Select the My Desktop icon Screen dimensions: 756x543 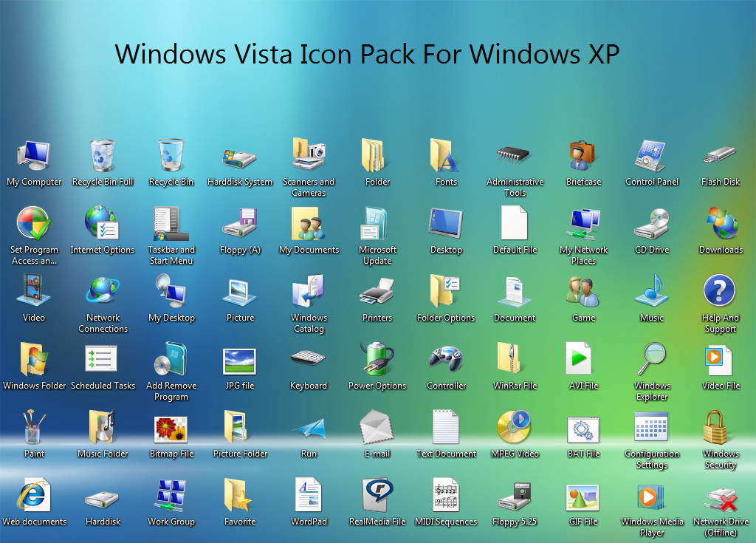(x=171, y=290)
